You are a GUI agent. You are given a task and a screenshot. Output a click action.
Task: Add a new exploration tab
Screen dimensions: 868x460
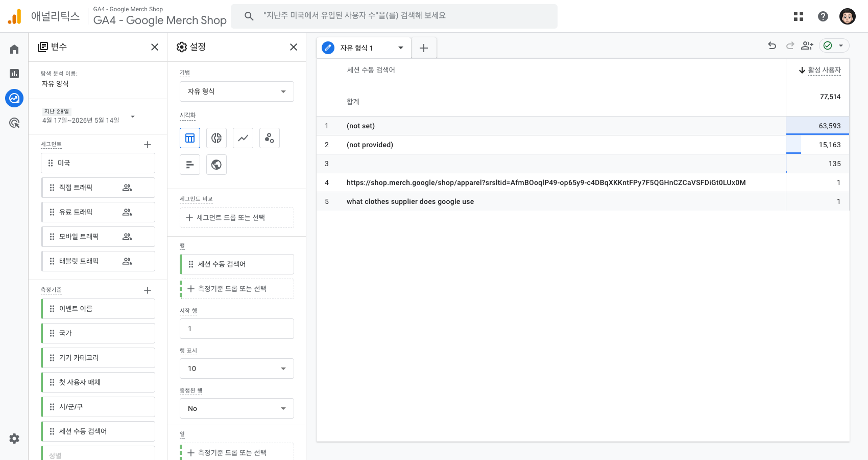pyautogui.click(x=424, y=48)
